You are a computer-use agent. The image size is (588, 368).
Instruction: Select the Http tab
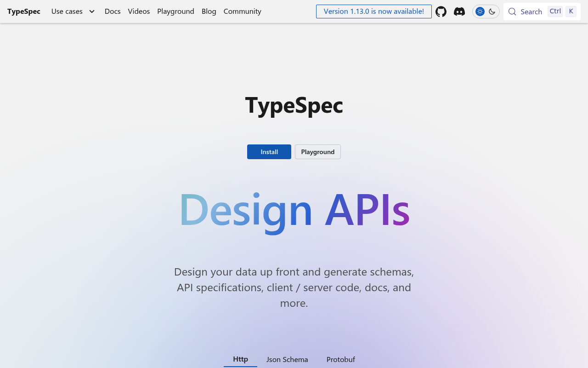240,359
